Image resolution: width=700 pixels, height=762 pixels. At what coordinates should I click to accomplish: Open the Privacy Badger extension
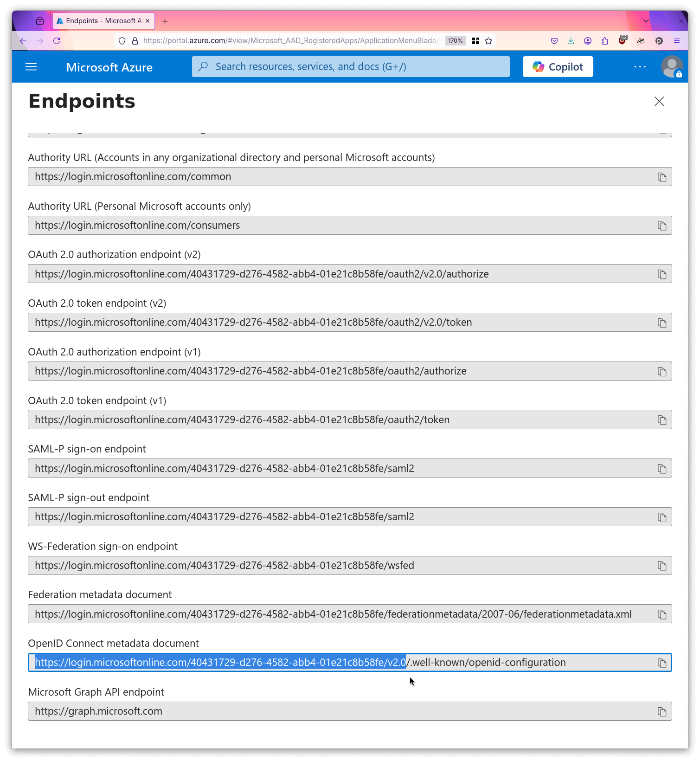[x=641, y=41]
